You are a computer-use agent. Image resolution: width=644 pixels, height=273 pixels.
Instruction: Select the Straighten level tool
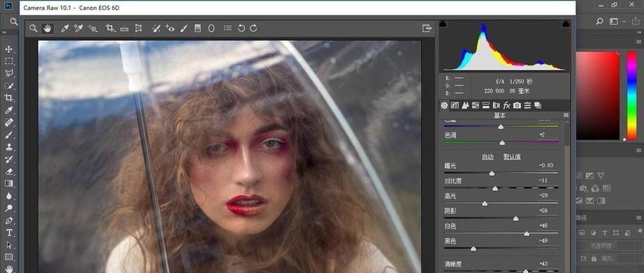point(124,28)
